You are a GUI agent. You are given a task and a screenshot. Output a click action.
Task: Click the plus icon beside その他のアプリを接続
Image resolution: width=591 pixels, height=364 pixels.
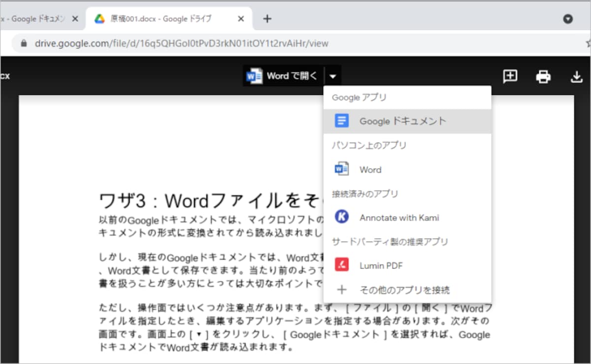tap(342, 289)
